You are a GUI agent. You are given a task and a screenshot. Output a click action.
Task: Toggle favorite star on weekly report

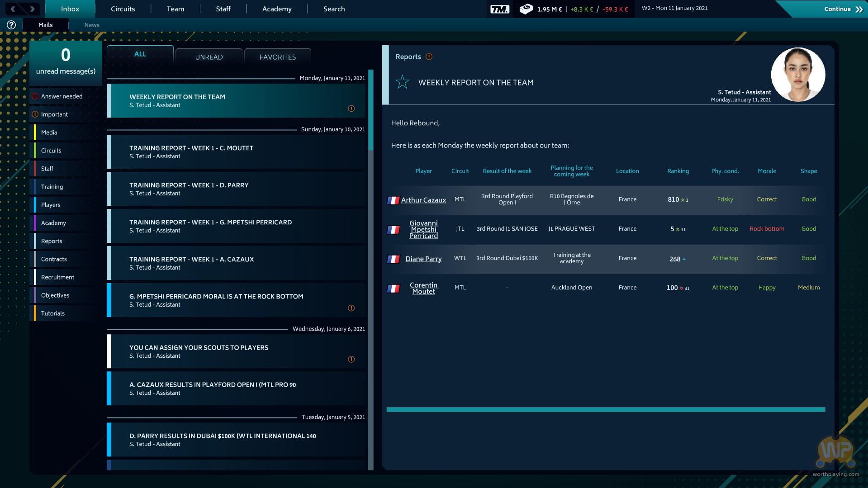[x=402, y=82]
